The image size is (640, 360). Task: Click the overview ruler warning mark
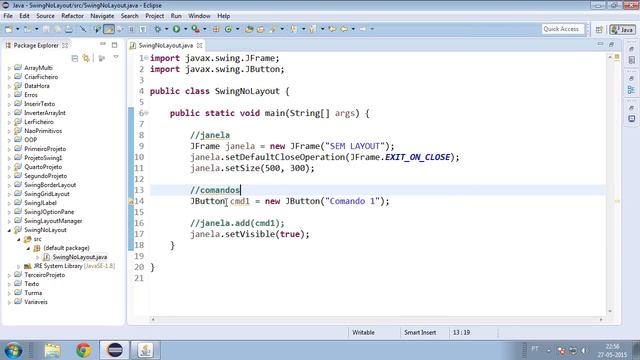coord(617,201)
